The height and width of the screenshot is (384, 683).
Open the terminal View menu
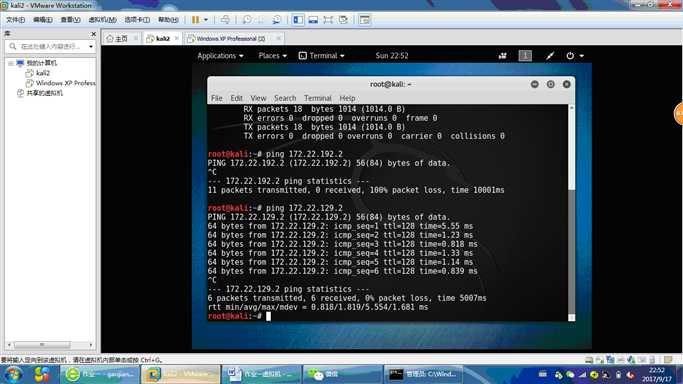point(258,98)
